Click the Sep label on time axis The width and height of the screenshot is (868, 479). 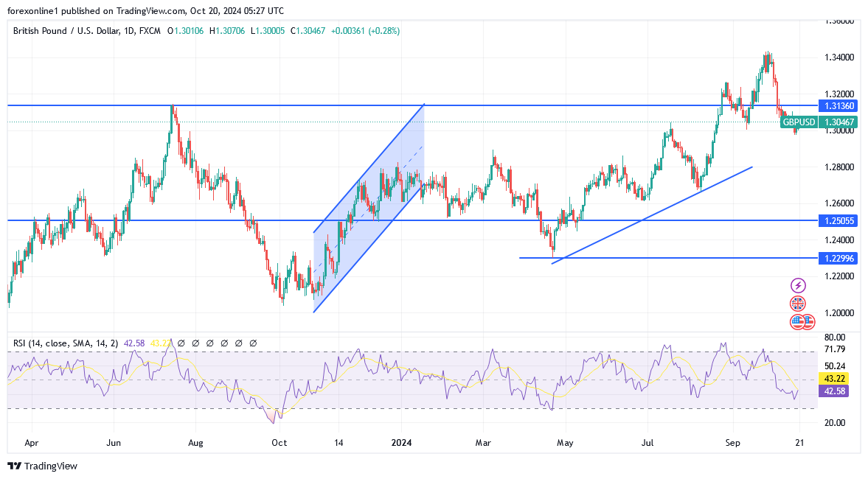pos(732,443)
